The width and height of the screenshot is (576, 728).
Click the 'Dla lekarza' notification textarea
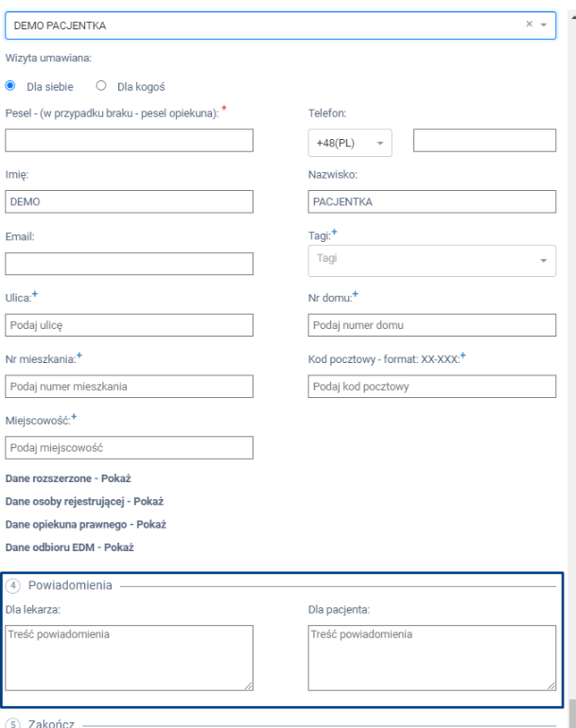coord(130,659)
